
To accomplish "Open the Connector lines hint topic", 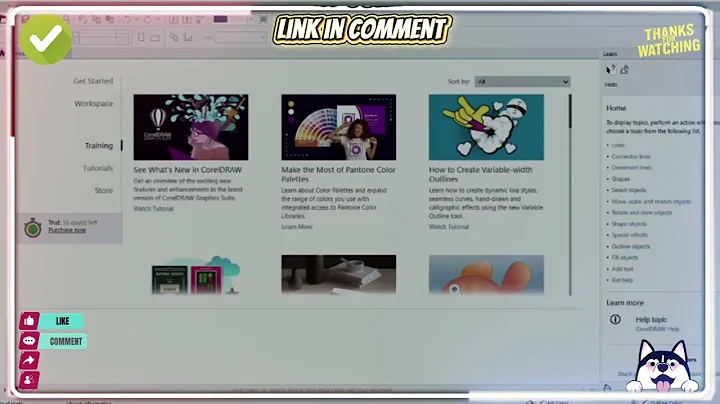I will (631, 157).
